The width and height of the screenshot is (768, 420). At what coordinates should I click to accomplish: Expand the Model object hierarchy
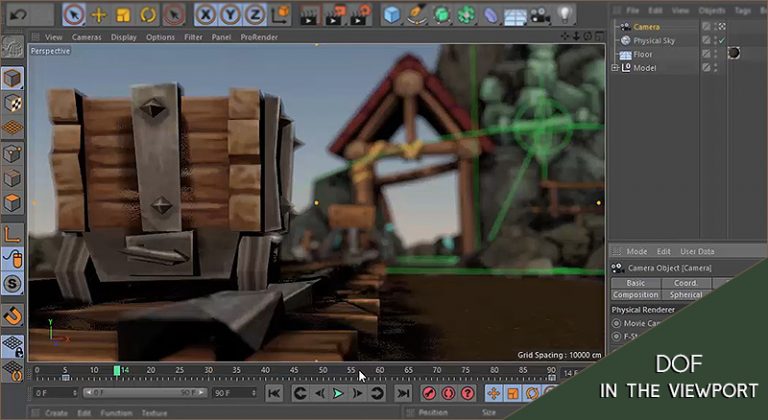(x=615, y=68)
